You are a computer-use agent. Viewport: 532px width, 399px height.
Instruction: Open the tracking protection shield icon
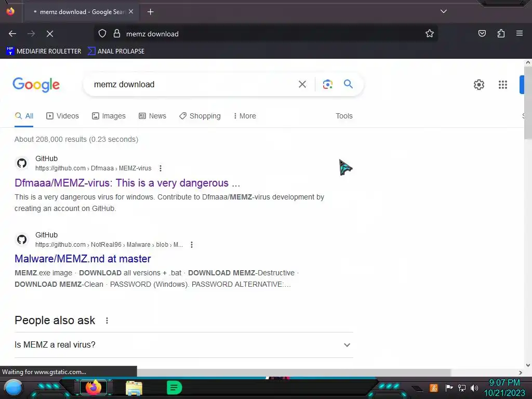coord(102,34)
